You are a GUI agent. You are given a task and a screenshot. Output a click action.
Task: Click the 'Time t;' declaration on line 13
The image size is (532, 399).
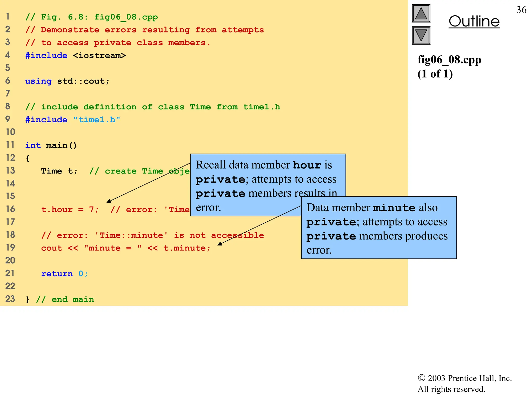coord(59,171)
